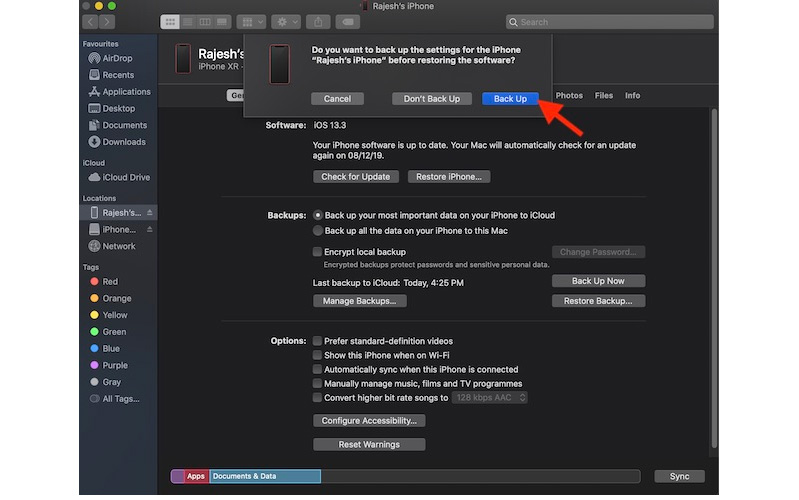Click the Downloads folder icon

click(93, 142)
